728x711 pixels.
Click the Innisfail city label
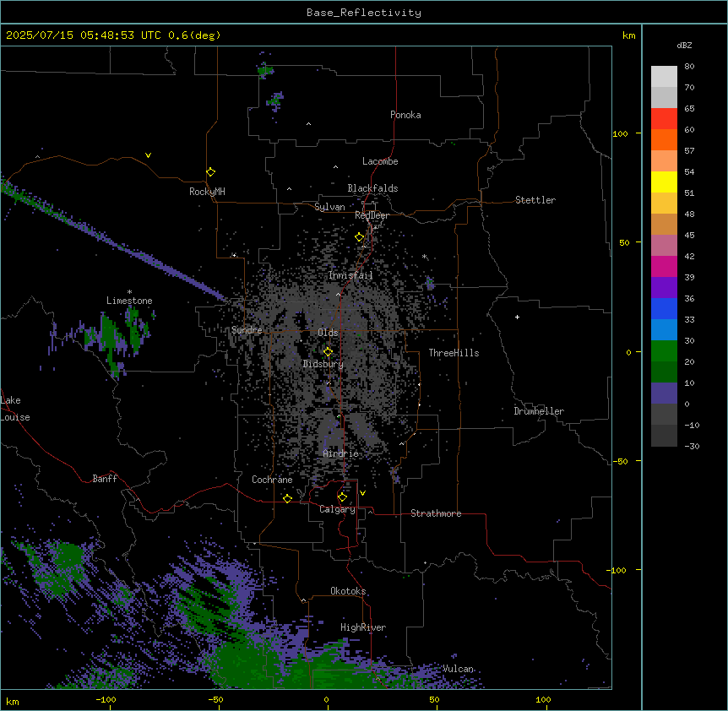[x=350, y=275]
